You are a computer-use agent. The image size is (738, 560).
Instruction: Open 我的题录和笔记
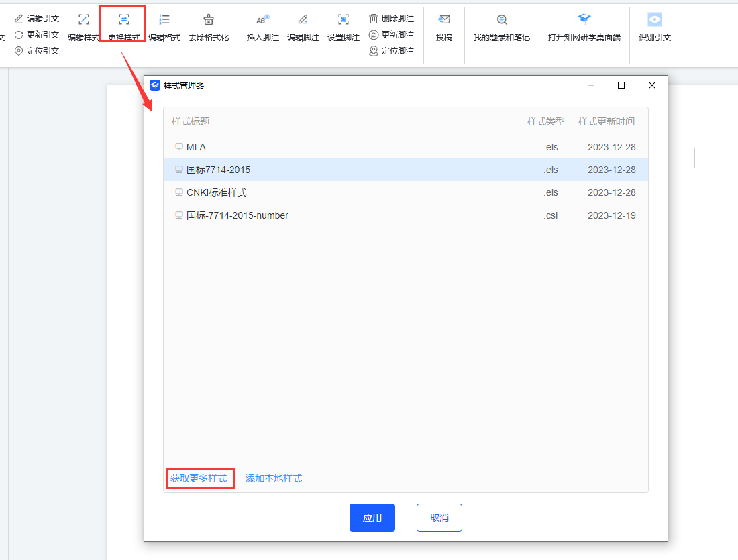pos(502,27)
